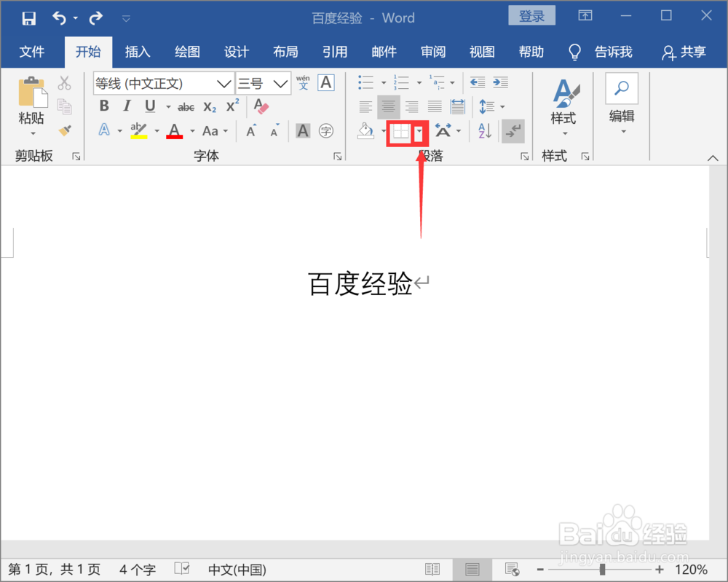Click the 登录 sign-in button
The width and height of the screenshot is (728, 582).
point(531,16)
